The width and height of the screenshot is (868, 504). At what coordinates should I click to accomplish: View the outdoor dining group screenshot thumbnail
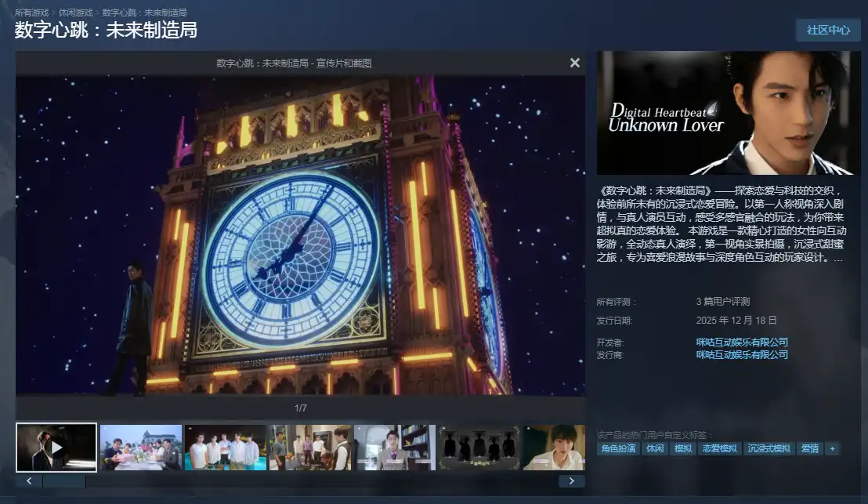coord(141,447)
